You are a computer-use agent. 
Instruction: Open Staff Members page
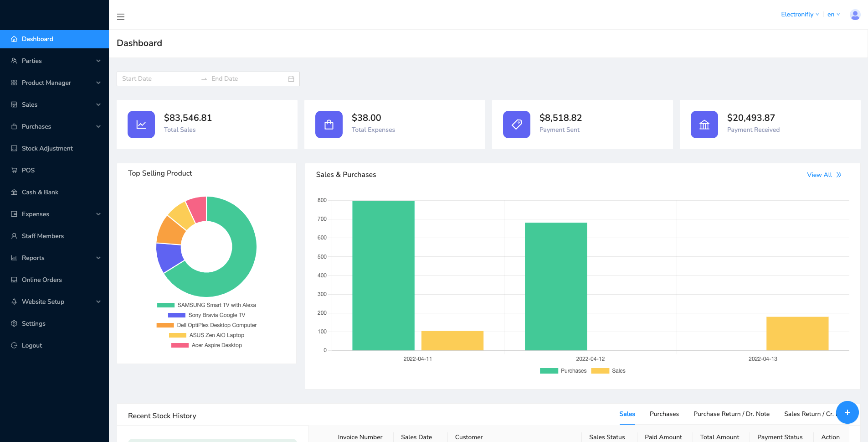(55, 236)
